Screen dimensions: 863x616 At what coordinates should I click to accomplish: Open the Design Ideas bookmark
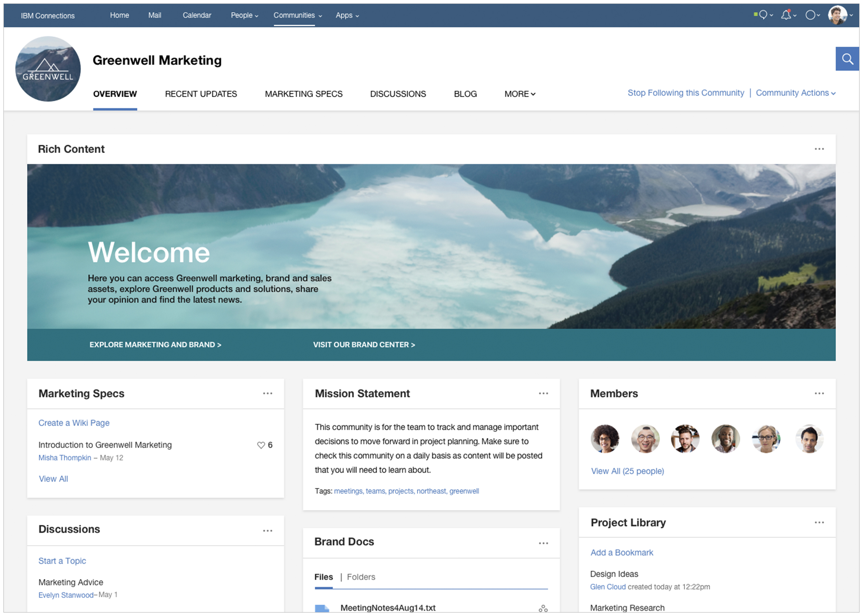pos(614,574)
